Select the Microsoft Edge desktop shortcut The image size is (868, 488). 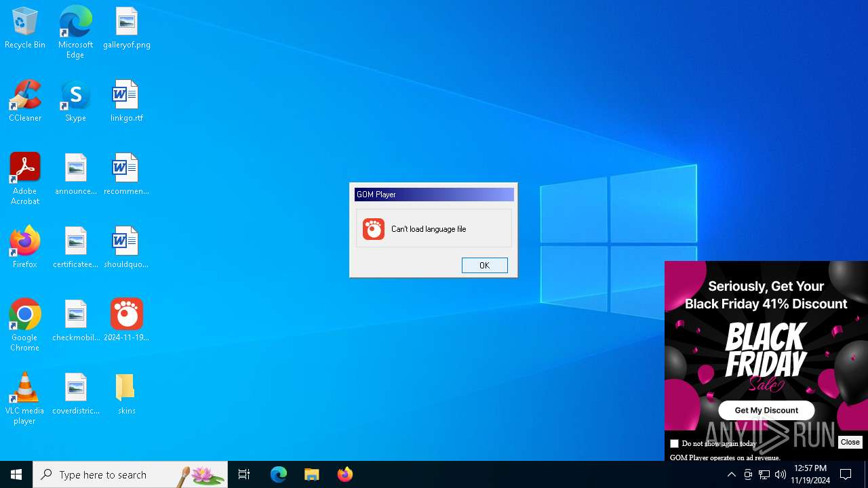coord(75,32)
